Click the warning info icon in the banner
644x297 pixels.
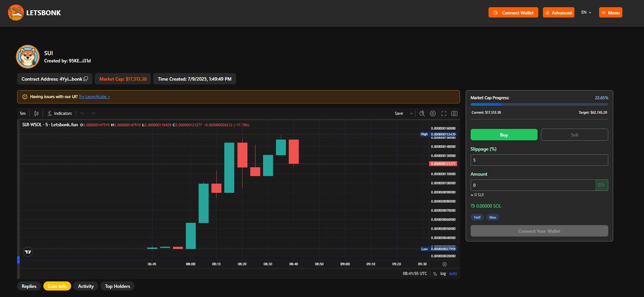tap(25, 97)
